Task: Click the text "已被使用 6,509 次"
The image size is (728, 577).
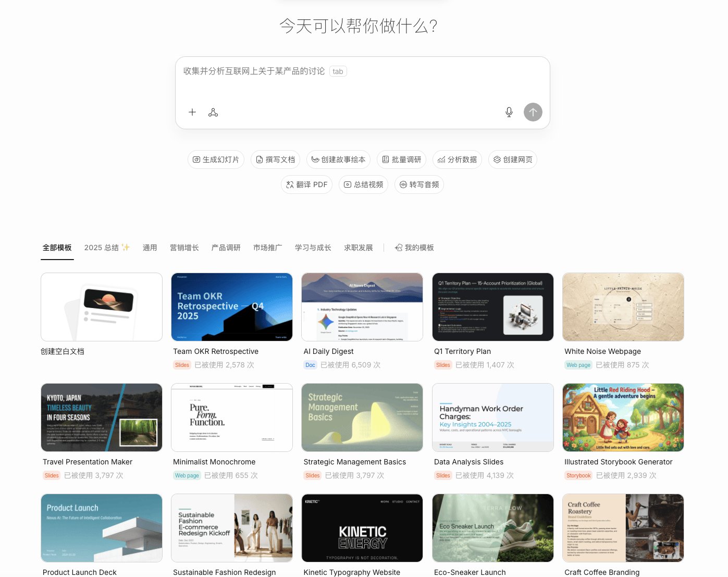Action: pyautogui.click(x=350, y=365)
